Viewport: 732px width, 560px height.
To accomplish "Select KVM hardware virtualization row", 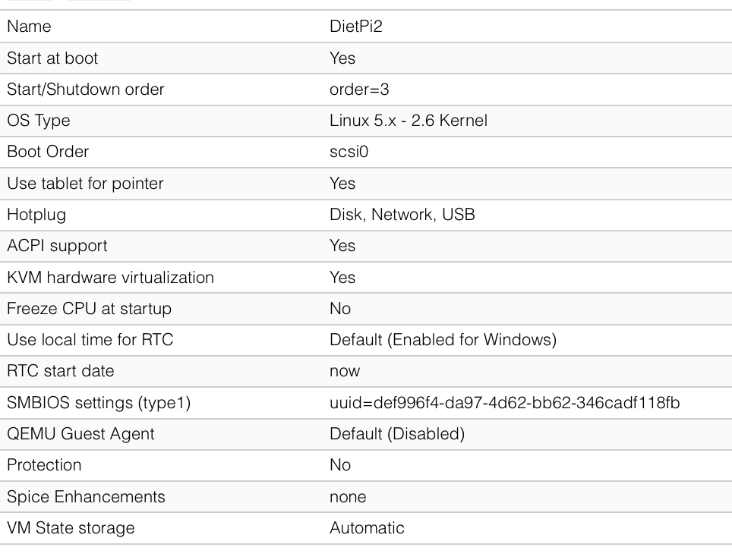I will [366, 277].
